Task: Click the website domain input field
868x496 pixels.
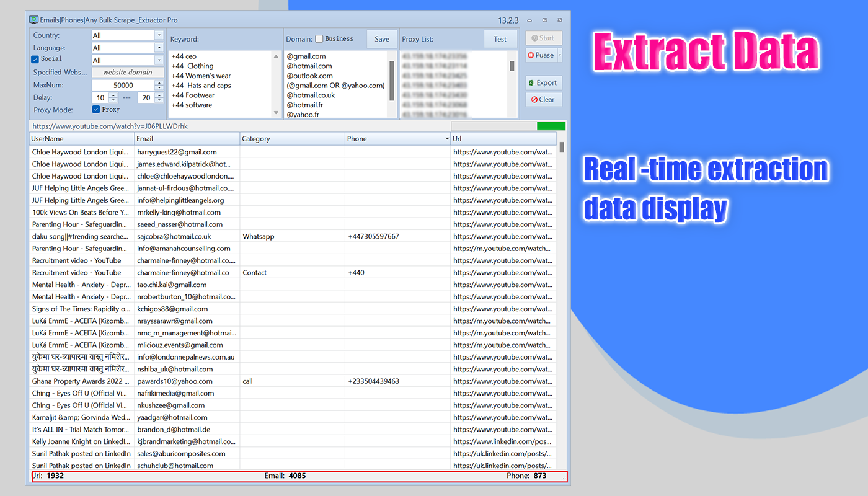Action: point(128,73)
